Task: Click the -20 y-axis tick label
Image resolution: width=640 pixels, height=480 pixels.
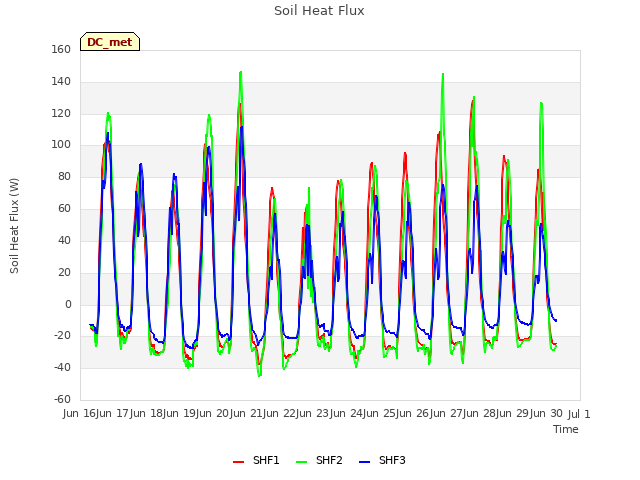Action: pos(63,336)
